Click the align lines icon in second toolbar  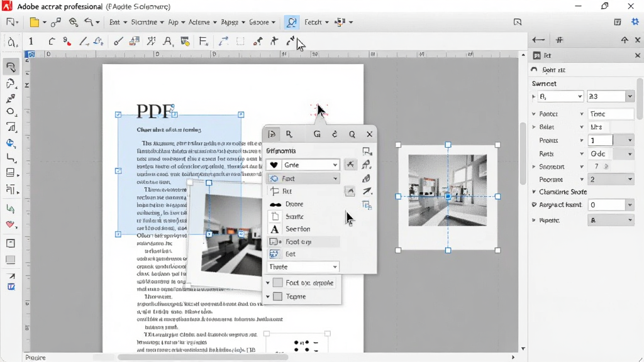point(203,41)
